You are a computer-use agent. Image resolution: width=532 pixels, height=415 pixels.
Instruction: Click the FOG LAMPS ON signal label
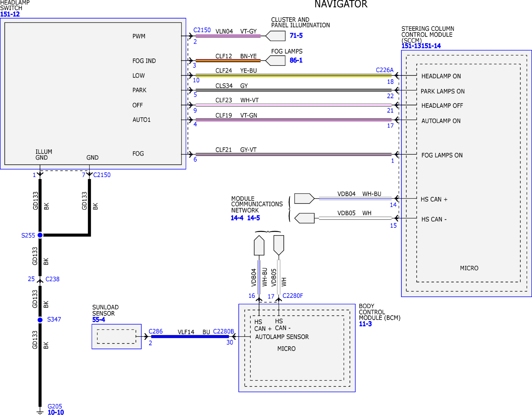point(442,155)
